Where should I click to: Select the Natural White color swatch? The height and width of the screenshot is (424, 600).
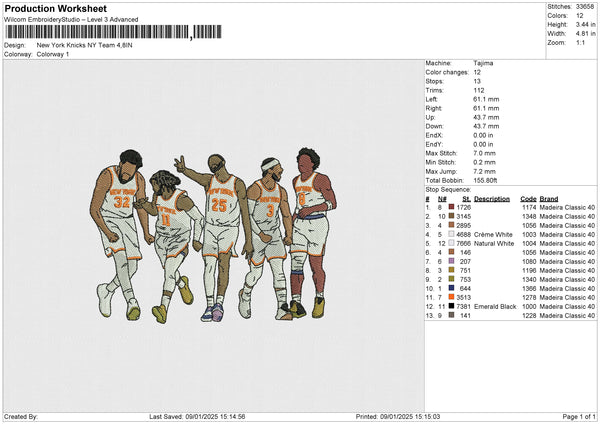pyautogui.click(x=452, y=243)
